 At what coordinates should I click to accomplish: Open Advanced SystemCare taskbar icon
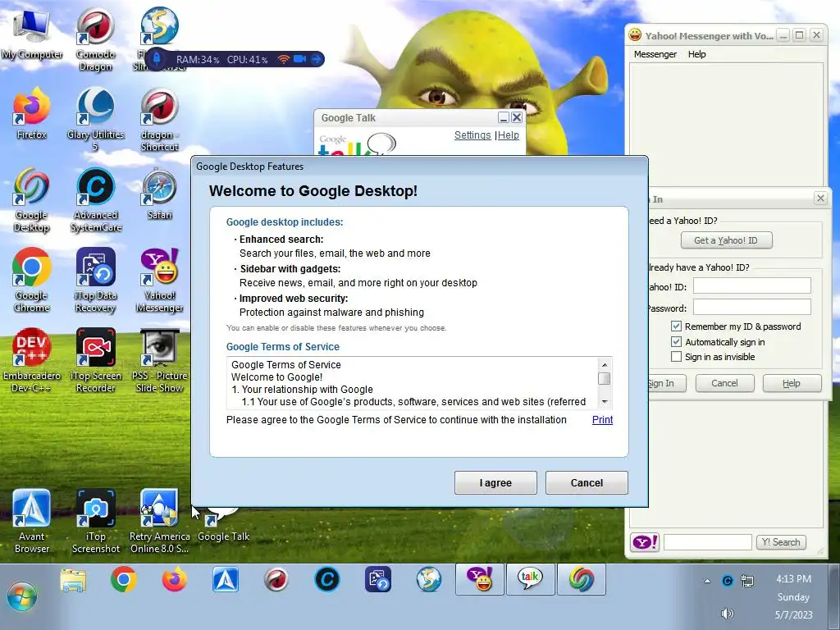(327, 580)
